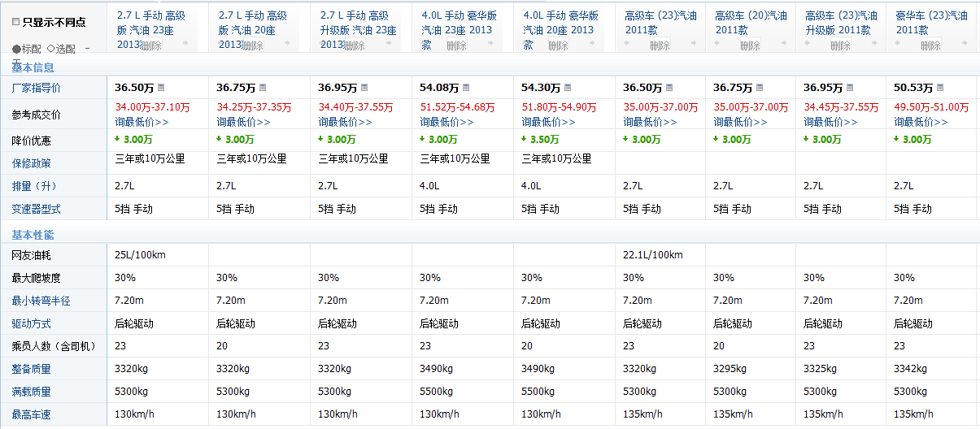Delete the 高级车 (23)汽油 升级版 2011款 column

[x=840, y=46]
